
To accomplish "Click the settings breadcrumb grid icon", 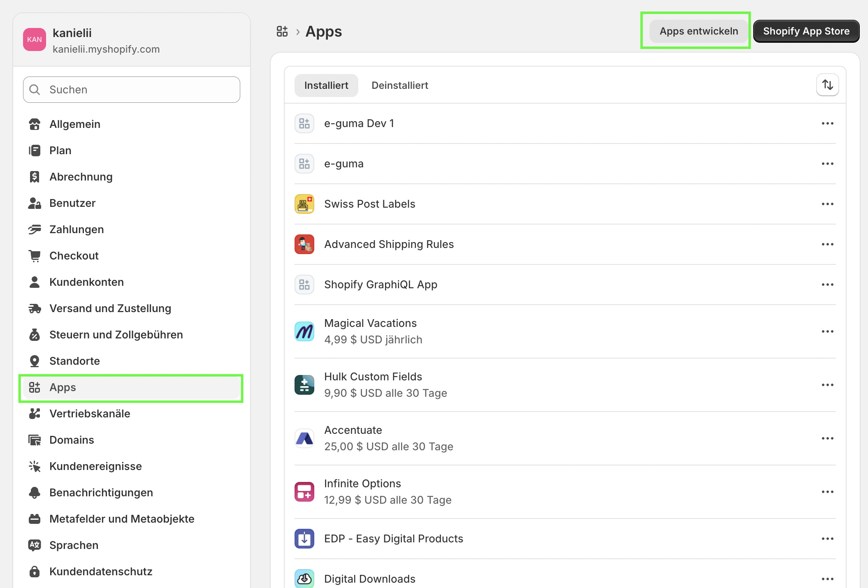I will point(282,31).
